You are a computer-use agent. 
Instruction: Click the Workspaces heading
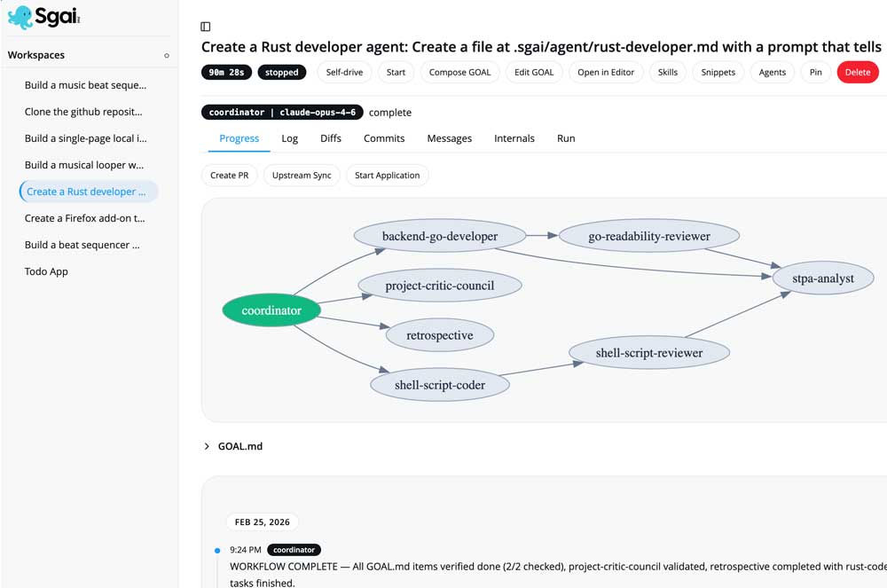coord(36,55)
